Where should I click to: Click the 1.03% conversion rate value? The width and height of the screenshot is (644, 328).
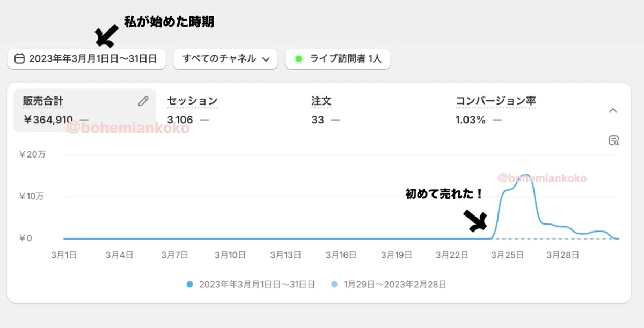[470, 120]
